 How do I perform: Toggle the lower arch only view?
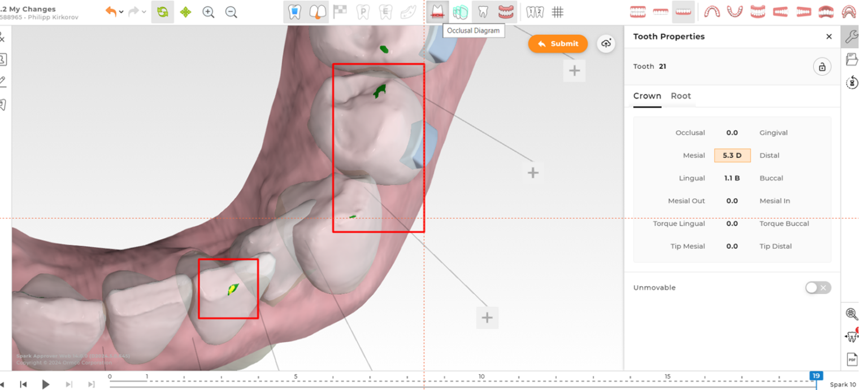click(x=683, y=11)
